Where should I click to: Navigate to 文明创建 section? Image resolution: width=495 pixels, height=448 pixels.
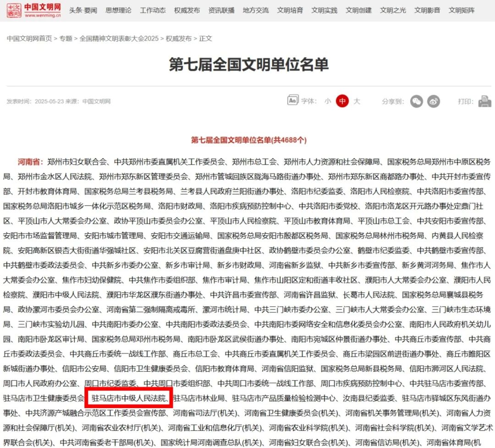(x=358, y=10)
